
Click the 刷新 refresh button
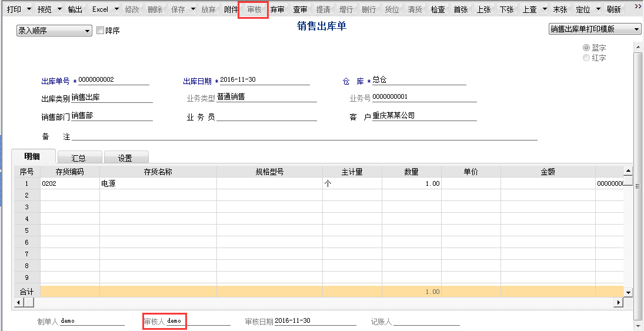pos(613,9)
